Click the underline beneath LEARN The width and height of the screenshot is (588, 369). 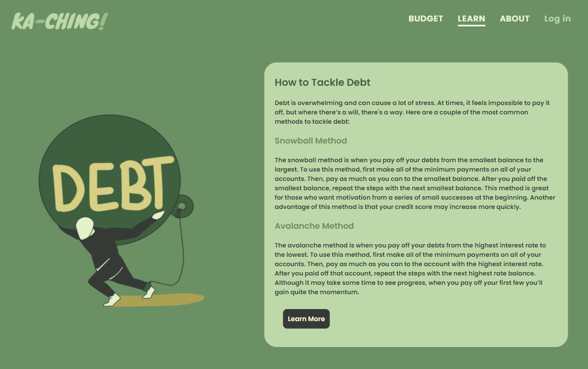[471, 25]
